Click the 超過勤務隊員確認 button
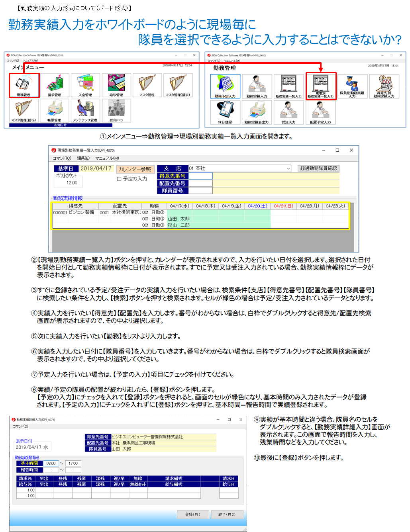The height and width of the screenshot is (532, 410). 318,168
